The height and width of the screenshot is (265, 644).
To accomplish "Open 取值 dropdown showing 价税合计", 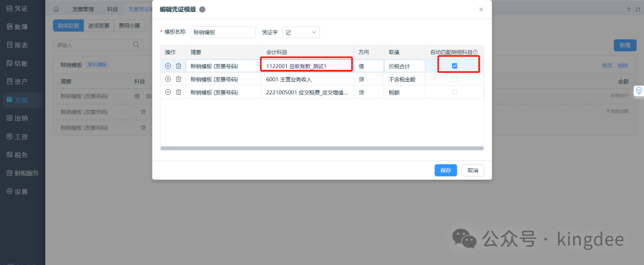I will [404, 66].
